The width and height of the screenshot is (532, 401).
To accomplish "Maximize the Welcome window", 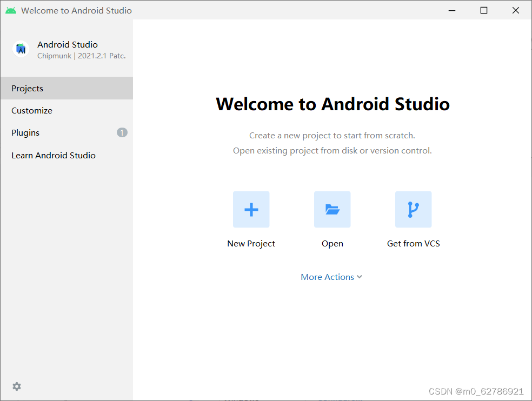I will point(484,10).
